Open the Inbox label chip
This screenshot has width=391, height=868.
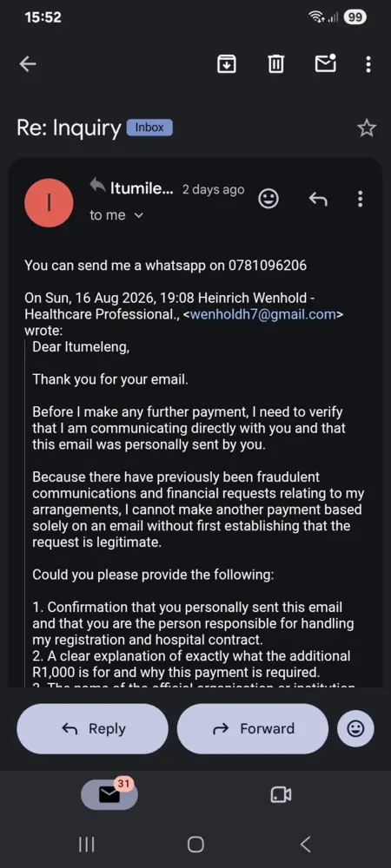pyautogui.click(x=149, y=128)
